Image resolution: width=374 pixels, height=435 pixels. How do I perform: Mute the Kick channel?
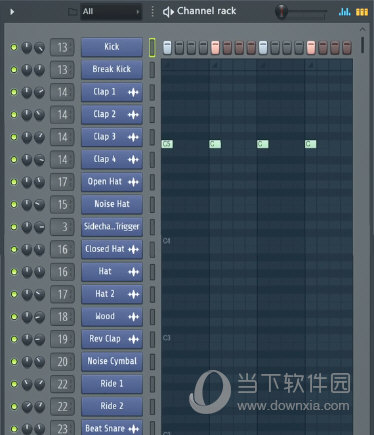click(x=14, y=47)
